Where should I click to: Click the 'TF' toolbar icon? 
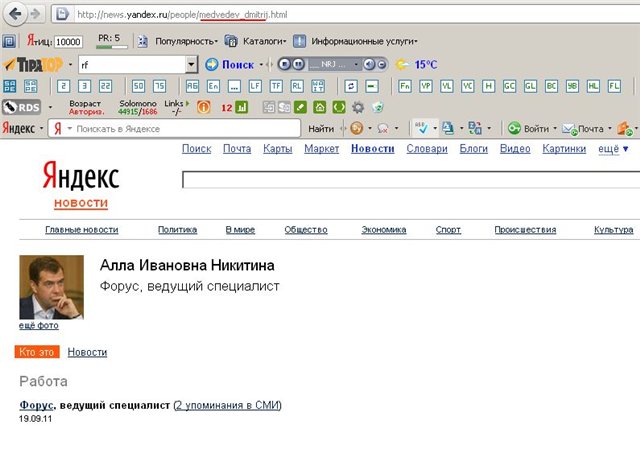point(276,86)
